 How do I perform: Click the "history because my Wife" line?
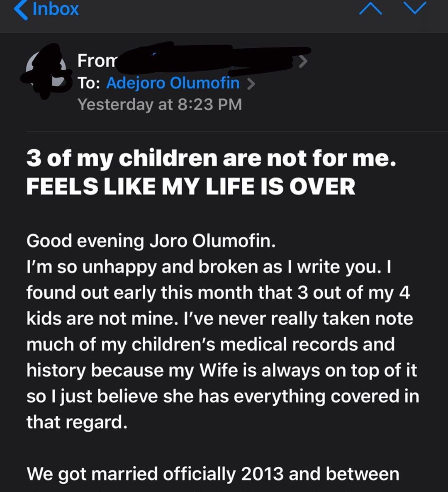point(222,370)
